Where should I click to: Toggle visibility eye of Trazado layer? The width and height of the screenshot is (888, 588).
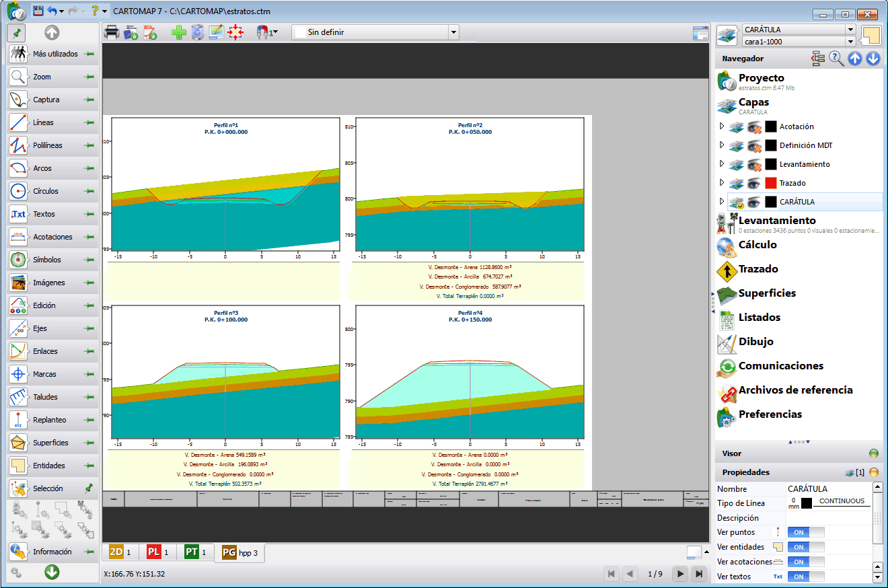(755, 183)
